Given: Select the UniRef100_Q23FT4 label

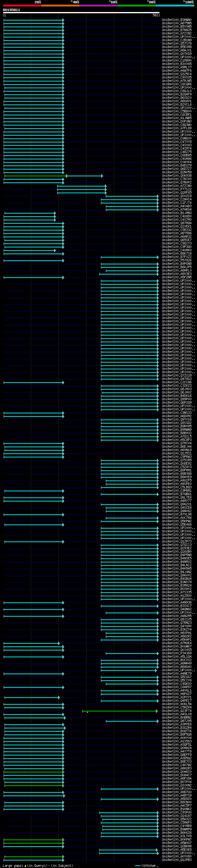Looking at the screenshot, I should 177,711.
